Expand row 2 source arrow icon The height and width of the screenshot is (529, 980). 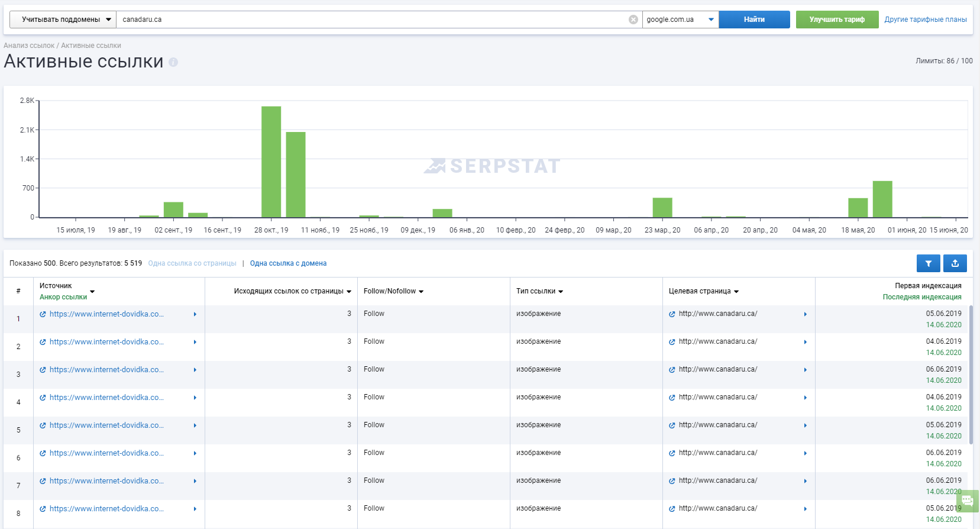click(195, 342)
